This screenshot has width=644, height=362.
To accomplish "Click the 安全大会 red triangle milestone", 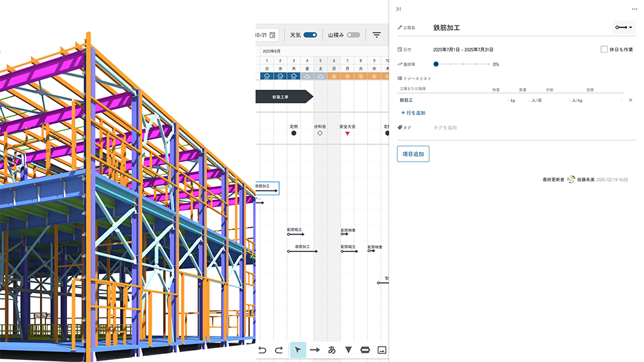I will pyautogui.click(x=347, y=133).
